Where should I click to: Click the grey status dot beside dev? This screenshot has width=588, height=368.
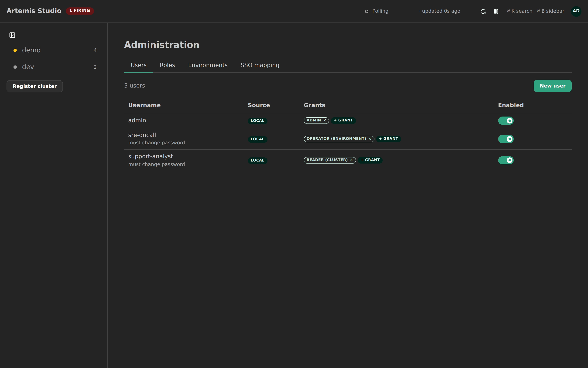coord(15,67)
